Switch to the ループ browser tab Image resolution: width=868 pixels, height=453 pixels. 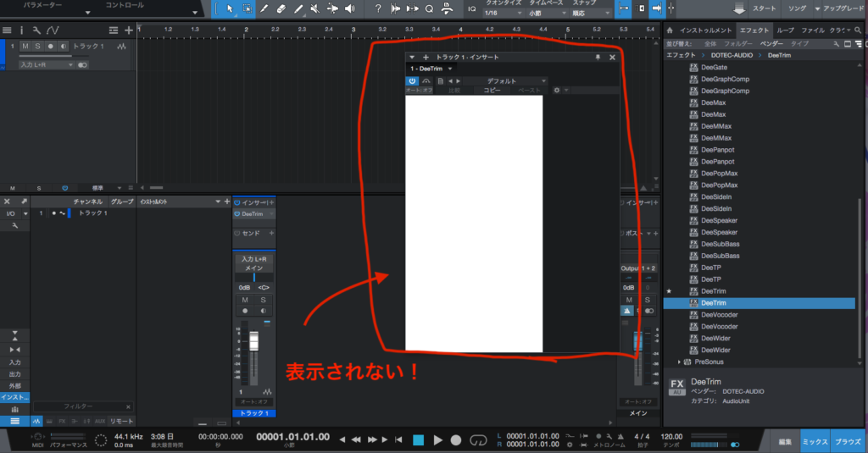click(786, 30)
